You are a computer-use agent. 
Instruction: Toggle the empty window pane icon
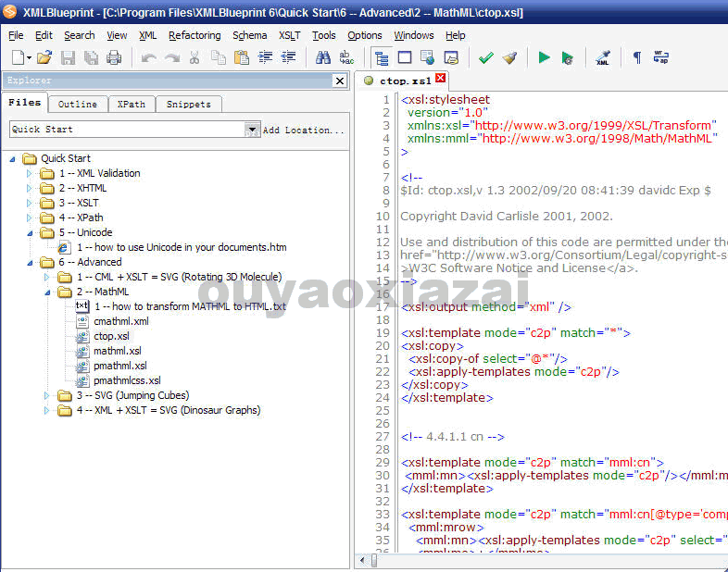pyautogui.click(x=405, y=57)
